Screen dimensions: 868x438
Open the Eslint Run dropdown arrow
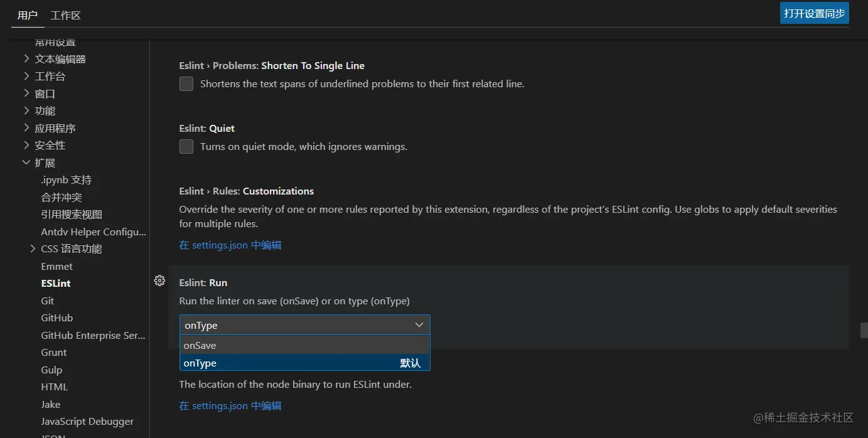coord(419,325)
